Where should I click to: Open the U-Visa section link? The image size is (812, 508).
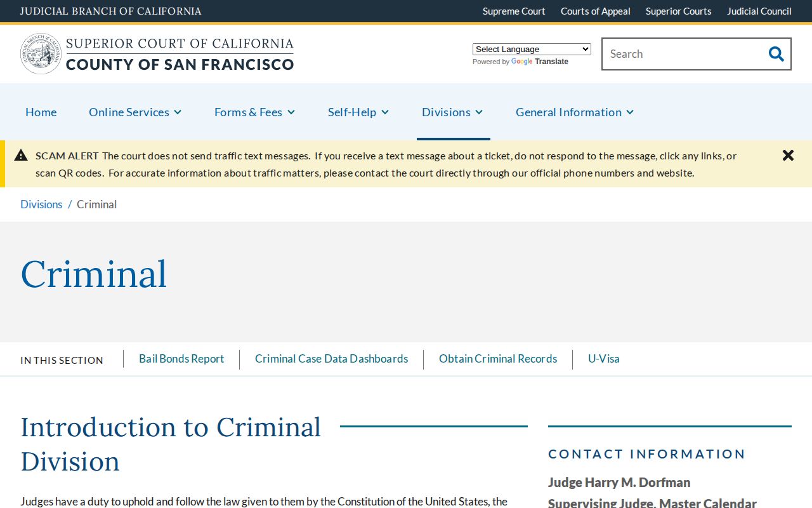point(604,359)
